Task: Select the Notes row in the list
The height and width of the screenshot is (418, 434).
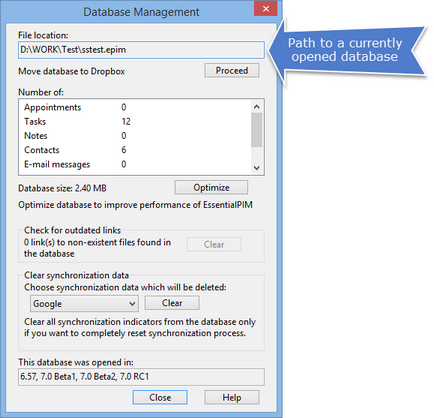Action: [135, 136]
